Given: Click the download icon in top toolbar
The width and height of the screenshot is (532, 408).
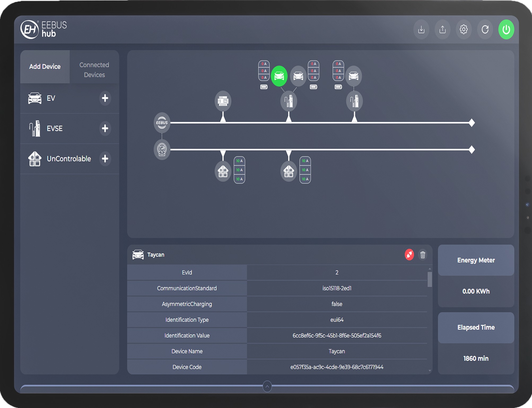Looking at the screenshot, I should 421,29.
